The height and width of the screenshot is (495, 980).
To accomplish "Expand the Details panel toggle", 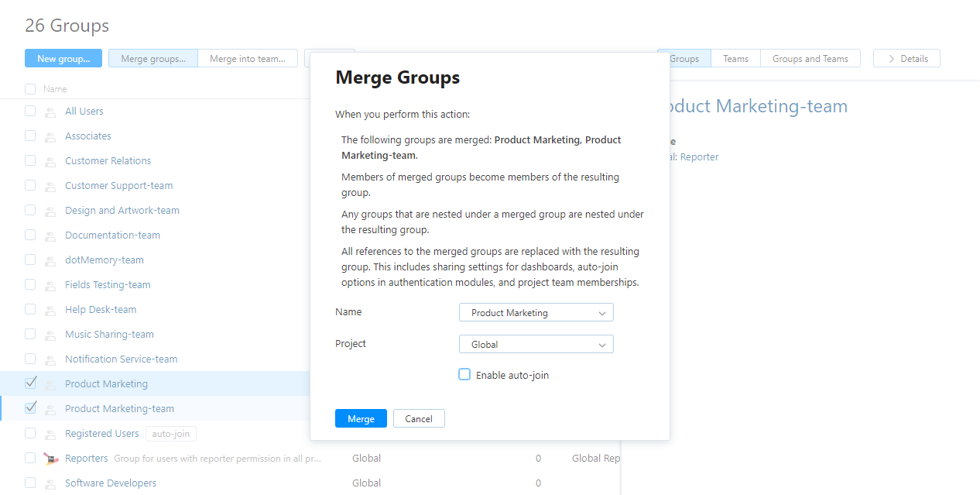I will tap(906, 59).
